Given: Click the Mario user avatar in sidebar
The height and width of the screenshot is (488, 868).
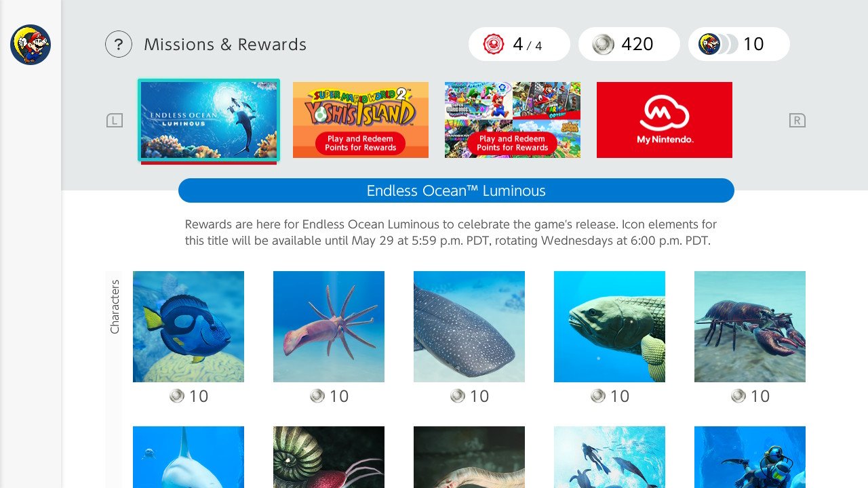Looking at the screenshot, I should [31, 45].
